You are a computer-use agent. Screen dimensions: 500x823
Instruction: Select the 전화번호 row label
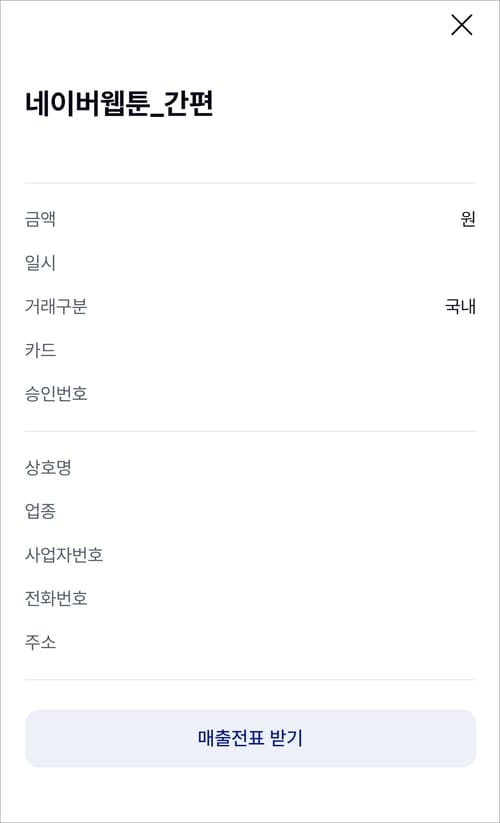click(x=56, y=598)
